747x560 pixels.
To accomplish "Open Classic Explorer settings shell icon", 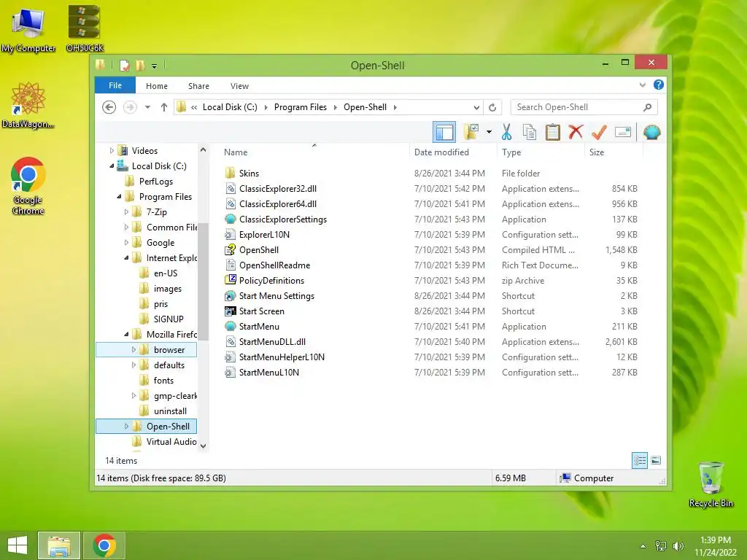I will click(651, 132).
